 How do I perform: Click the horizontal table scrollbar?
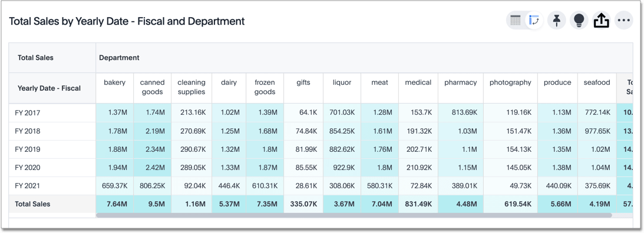[354, 215]
